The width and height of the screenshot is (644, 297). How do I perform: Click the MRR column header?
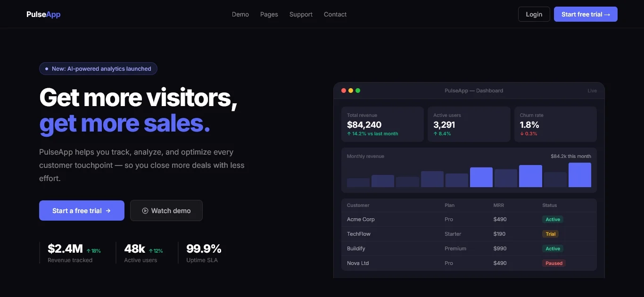(x=499, y=205)
